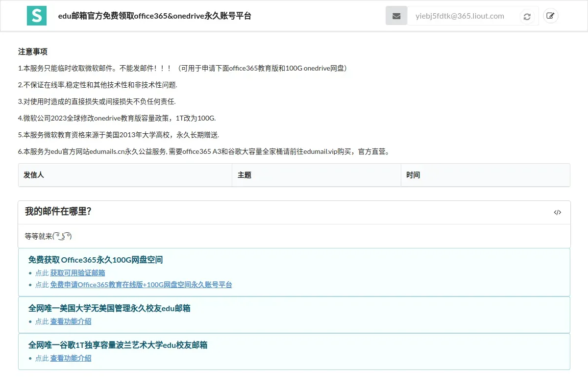Open 查看功能介绍 under 美国大学 edu邮箱
The width and height of the screenshot is (588, 392).
pos(71,321)
